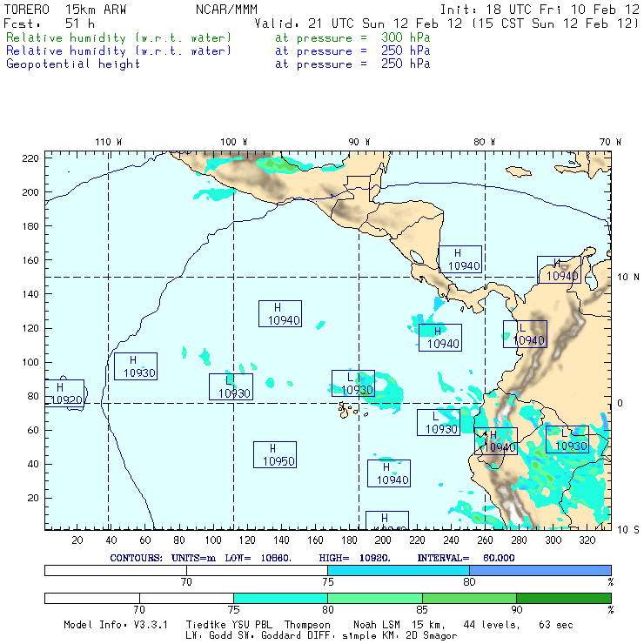Click the green '300 hPa' pressure value
This screenshot has width=644, height=644.
click(406, 37)
